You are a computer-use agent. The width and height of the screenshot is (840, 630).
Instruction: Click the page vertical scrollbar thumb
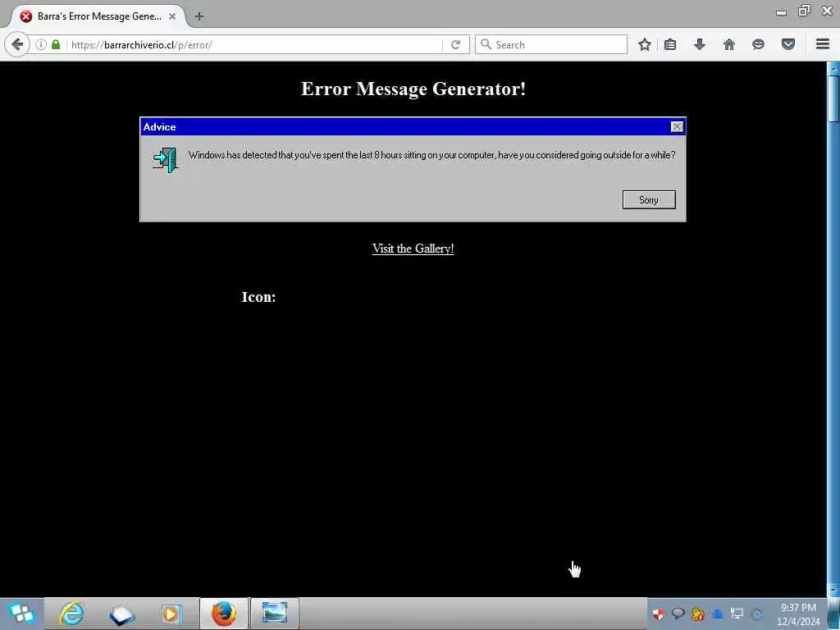833,99
